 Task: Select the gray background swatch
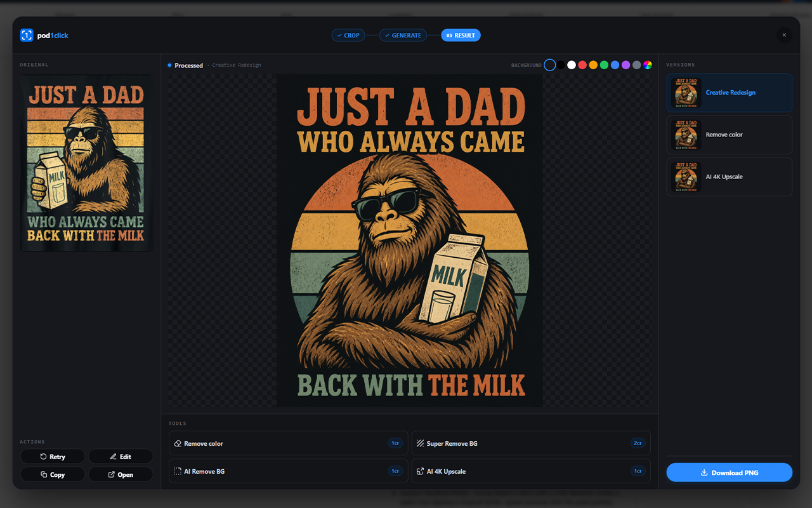pyautogui.click(x=636, y=65)
